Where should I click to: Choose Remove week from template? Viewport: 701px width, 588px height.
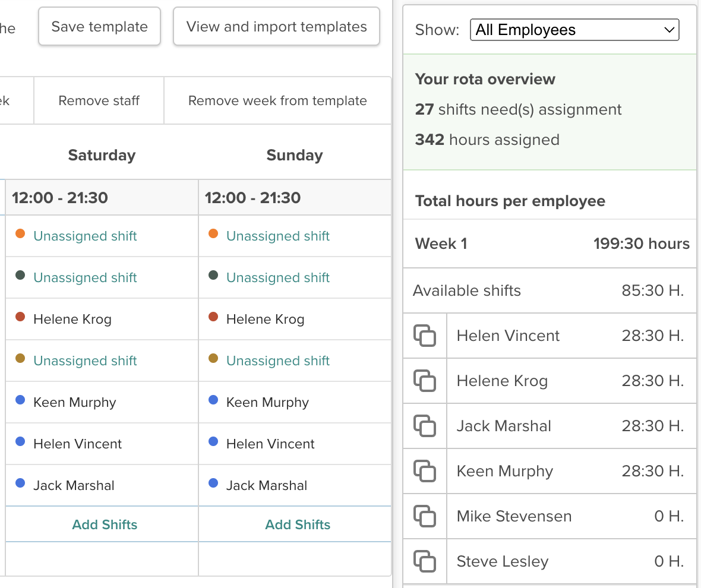[277, 101]
